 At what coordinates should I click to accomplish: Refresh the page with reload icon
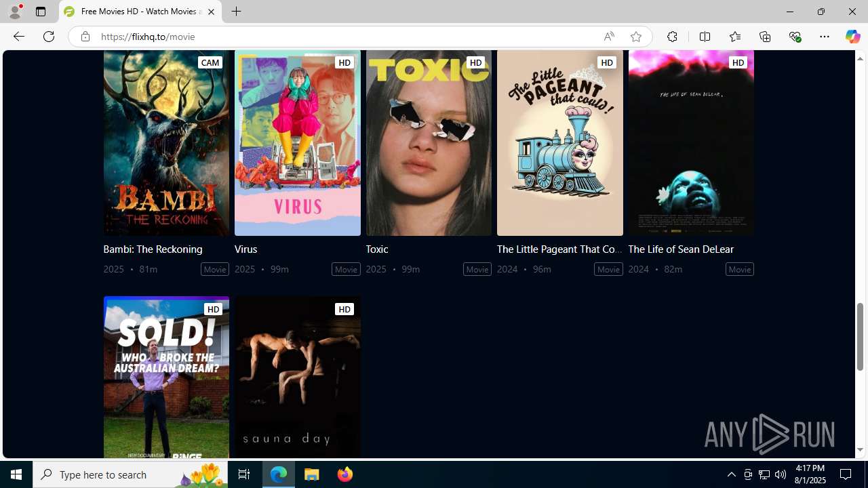click(x=49, y=37)
